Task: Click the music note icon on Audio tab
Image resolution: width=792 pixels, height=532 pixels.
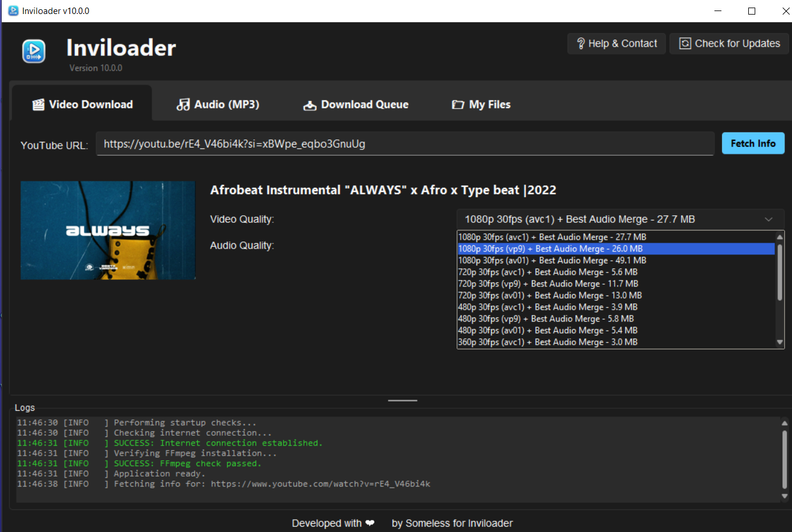Action: click(183, 104)
